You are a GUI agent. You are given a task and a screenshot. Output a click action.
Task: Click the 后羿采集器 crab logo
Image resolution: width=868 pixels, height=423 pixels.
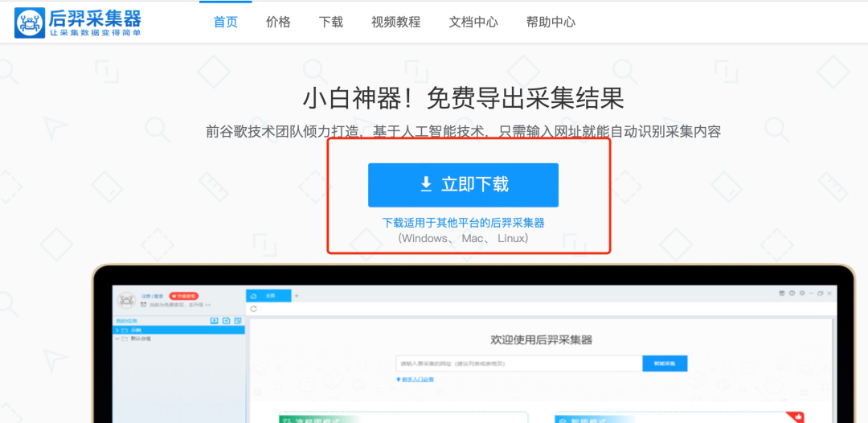tap(30, 23)
